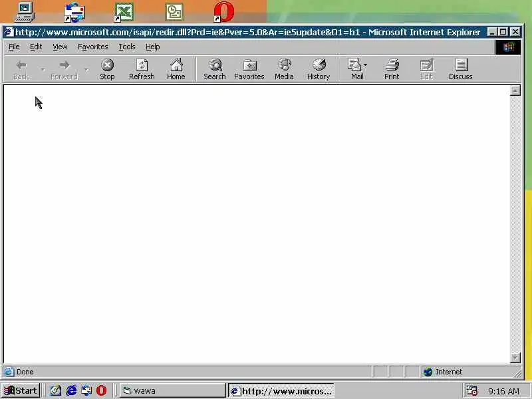Refresh the current page
532x399 pixels.
tap(142, 70)
